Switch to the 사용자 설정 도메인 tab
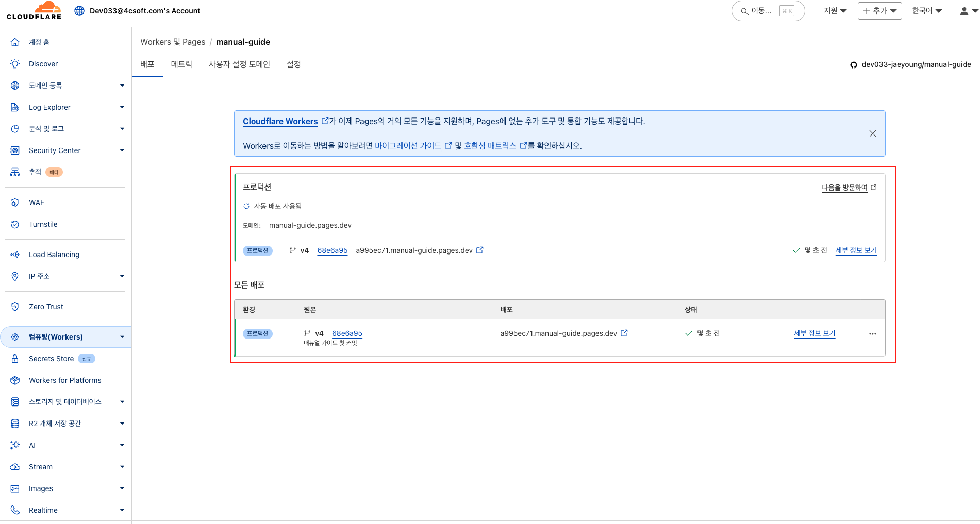The image size is (980, 524). click(x=239, y=64)
